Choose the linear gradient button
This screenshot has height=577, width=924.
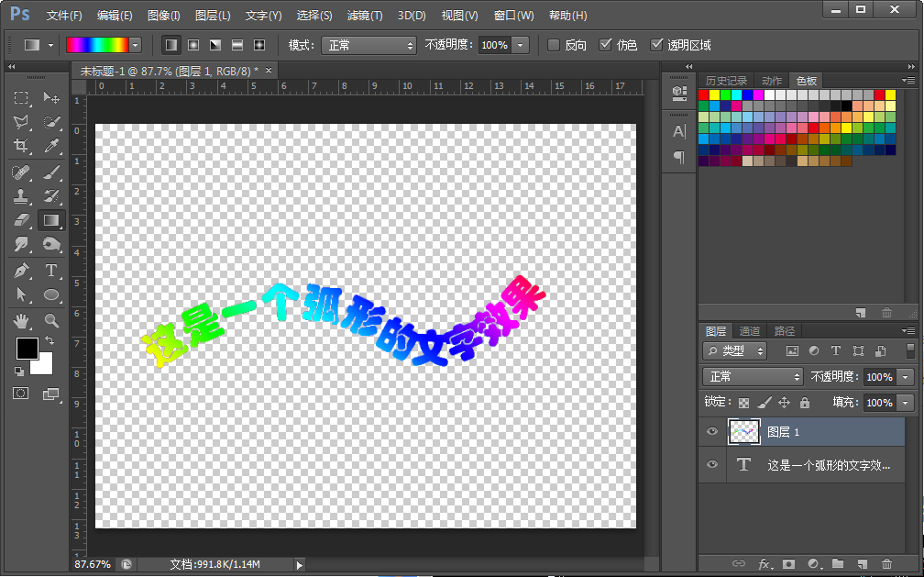point(170,45)
